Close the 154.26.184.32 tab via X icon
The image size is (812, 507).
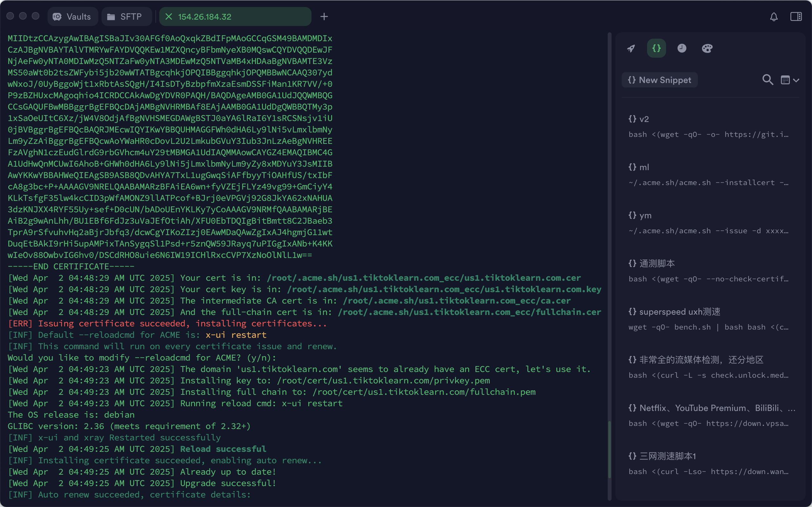(169, 17)
